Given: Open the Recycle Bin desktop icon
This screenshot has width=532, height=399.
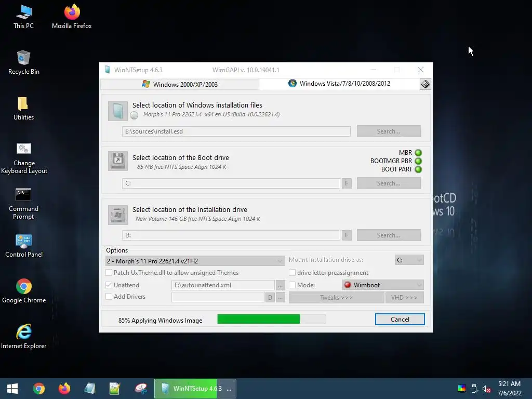Looking at the screenshot, I should [x=23, y=62].
